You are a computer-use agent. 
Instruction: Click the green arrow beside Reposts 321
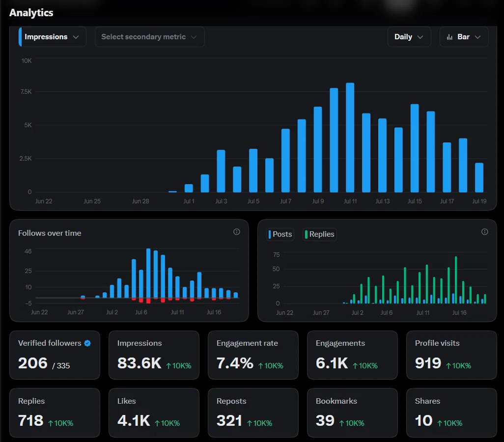[250, 423]
